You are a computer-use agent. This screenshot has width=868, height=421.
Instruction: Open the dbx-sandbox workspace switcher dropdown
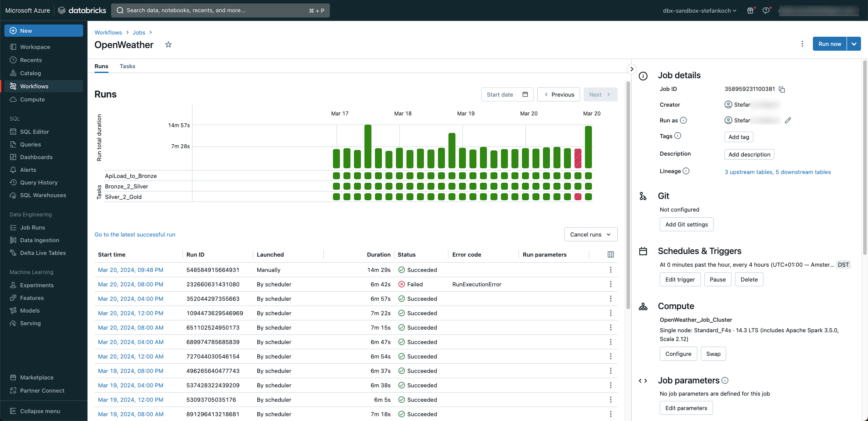pos(699,10)
